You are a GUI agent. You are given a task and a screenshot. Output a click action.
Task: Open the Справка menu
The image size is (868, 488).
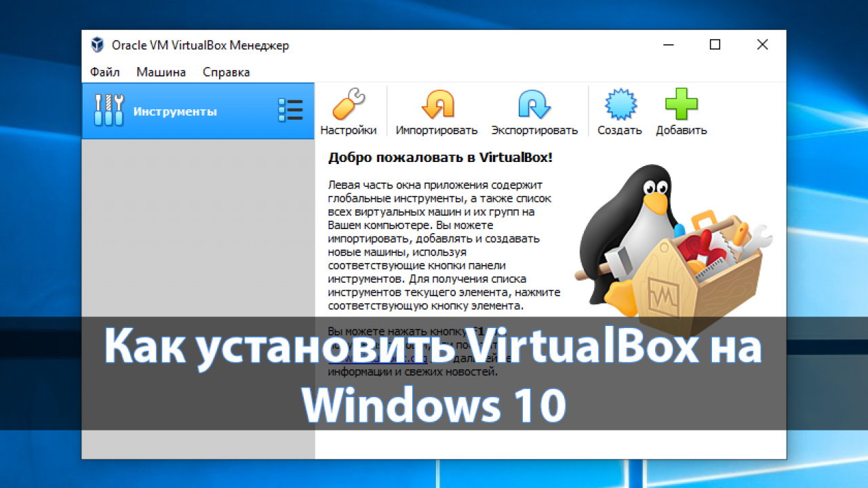226,72
